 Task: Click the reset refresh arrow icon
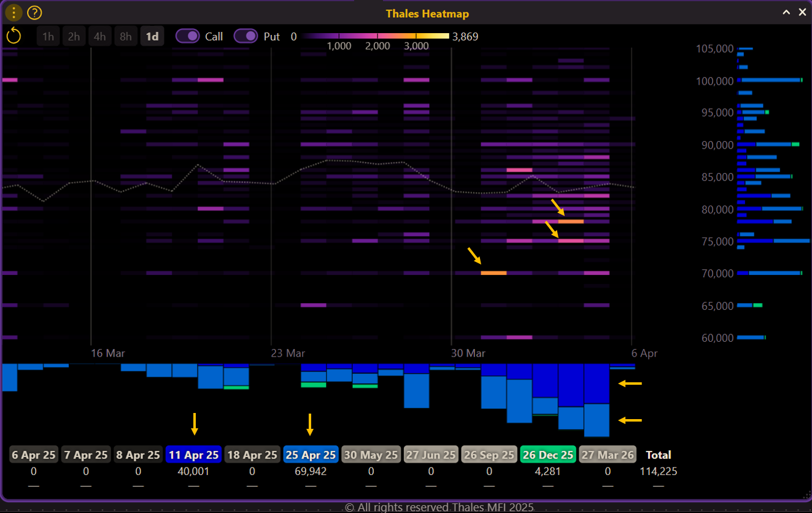coord(14,36)
